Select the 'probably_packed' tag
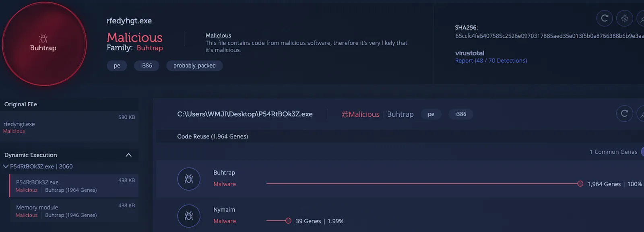 tap(194, 66)
